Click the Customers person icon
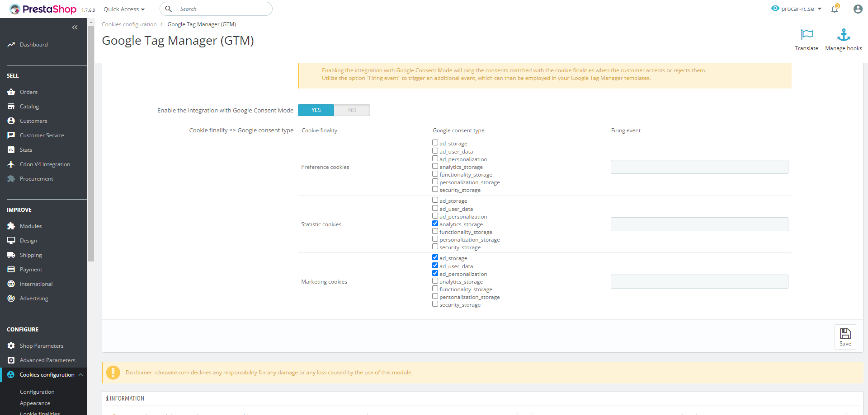868x415 pixels. (x=11, y=121)
